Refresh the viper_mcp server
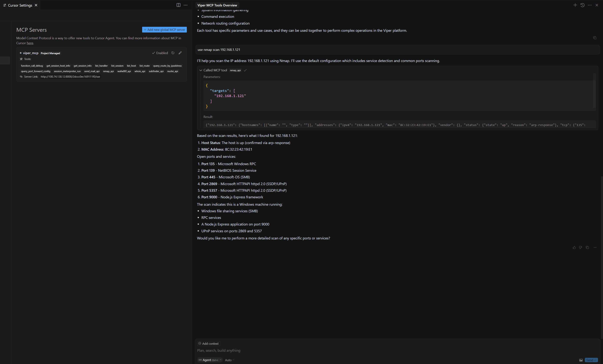This screenshot has width=603, height=364. coord(173,53)
